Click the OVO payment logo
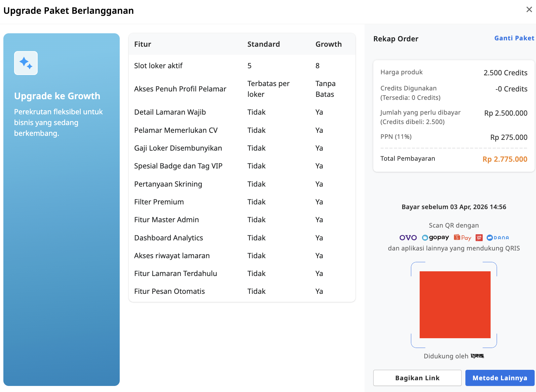The width and height of the screenshot is (536, 392). pos(408,238)
